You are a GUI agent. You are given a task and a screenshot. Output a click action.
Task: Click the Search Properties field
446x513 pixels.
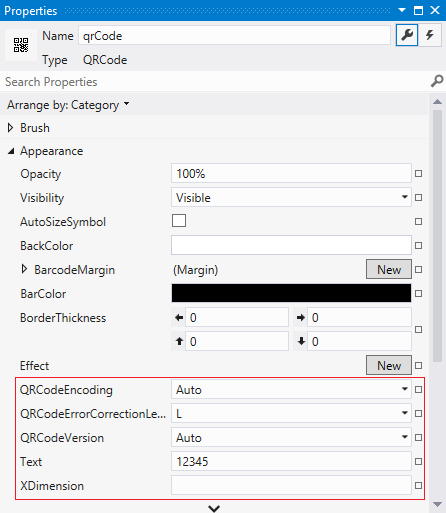click(x=215, y=82)
